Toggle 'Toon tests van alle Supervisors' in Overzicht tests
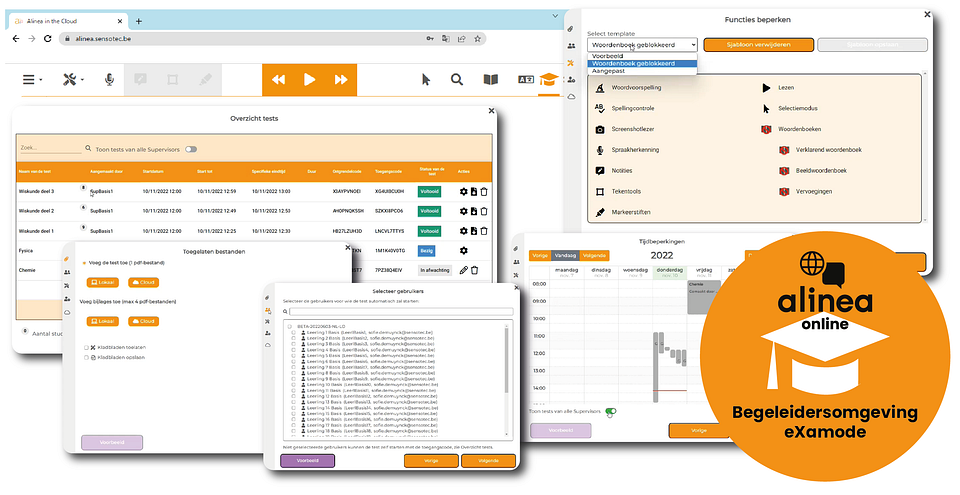The height and width of the screenshot is (495, 960). (191, 149)
